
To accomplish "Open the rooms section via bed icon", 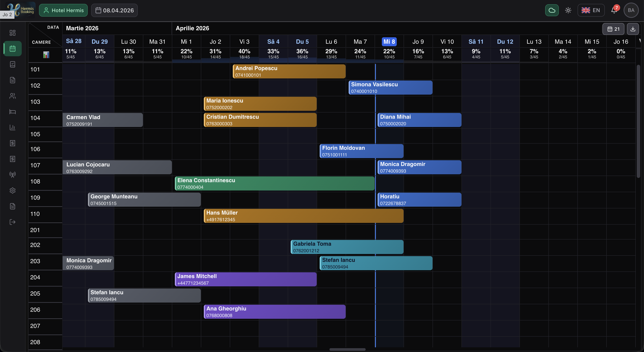I will click(13, 112).
